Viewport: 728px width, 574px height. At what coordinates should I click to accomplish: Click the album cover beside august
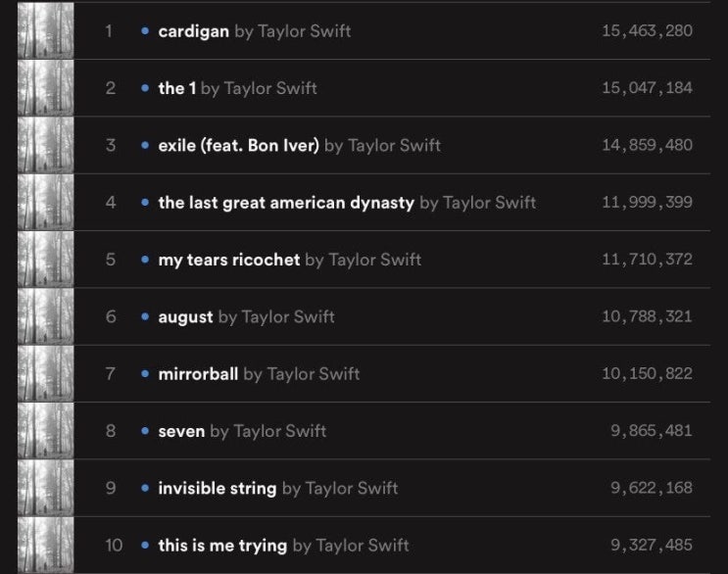coord(45,316)
